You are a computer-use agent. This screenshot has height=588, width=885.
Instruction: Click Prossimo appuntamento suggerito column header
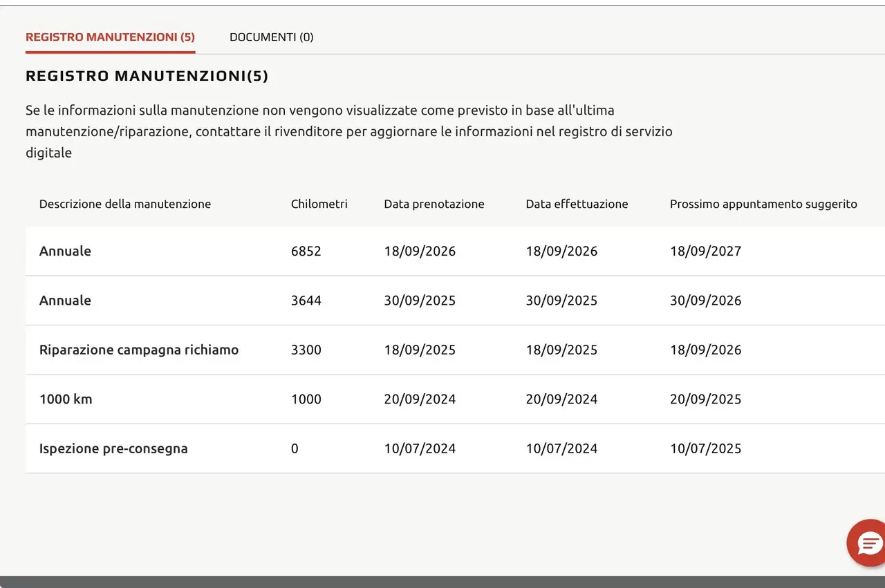(763, 204)
